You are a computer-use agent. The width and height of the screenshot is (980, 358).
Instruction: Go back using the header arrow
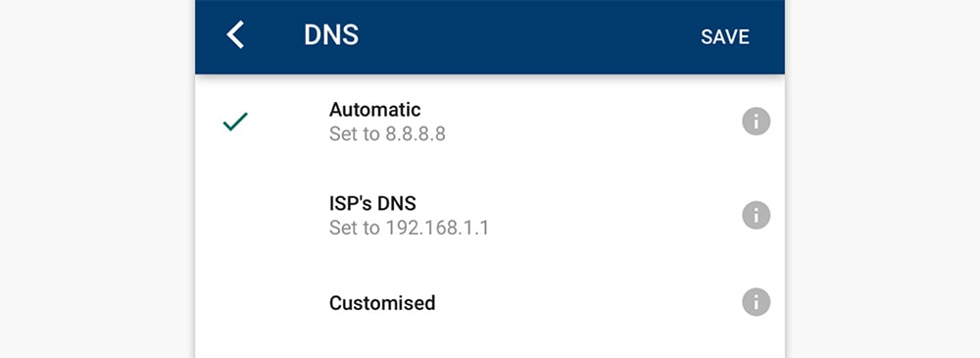235,35
